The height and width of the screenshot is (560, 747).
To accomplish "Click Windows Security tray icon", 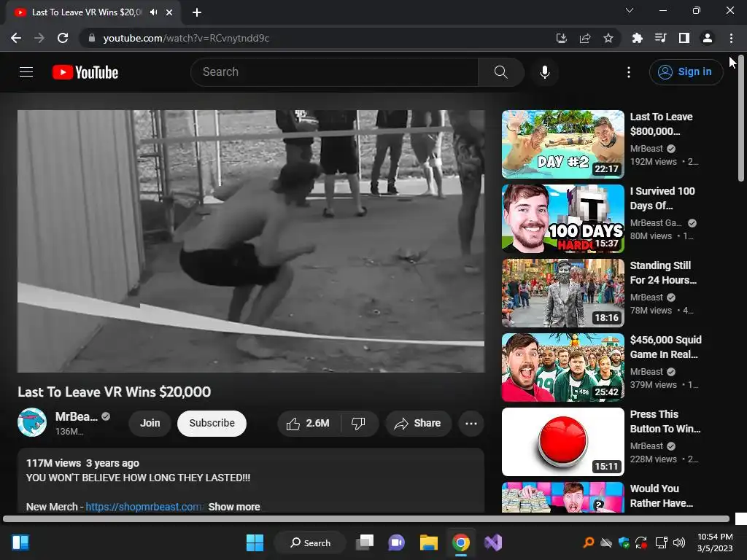I will (x=624, y=542).
